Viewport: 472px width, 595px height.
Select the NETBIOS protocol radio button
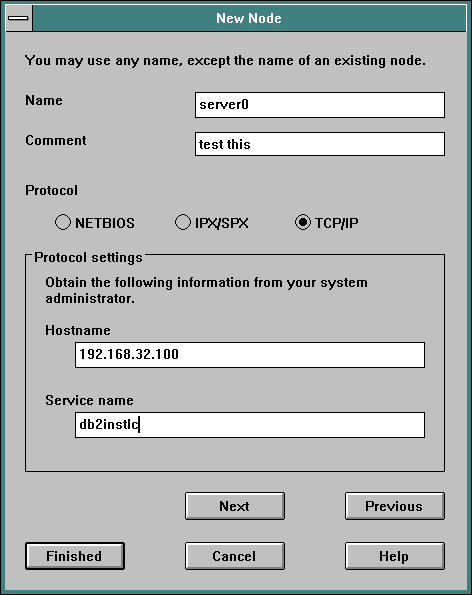click(63, 222)
